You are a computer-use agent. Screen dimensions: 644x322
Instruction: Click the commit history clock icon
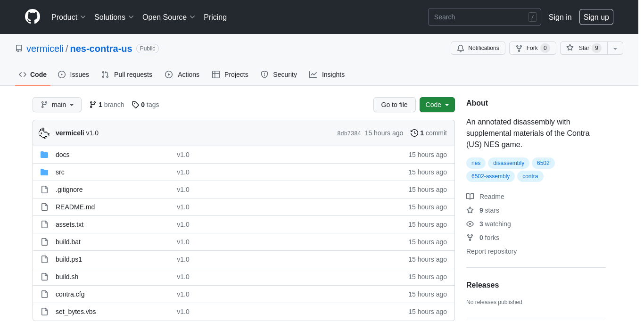point(414,133)
